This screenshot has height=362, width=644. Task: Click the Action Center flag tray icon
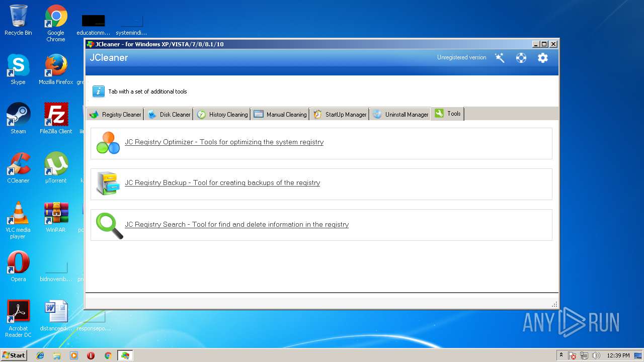[x=572, y=355]
